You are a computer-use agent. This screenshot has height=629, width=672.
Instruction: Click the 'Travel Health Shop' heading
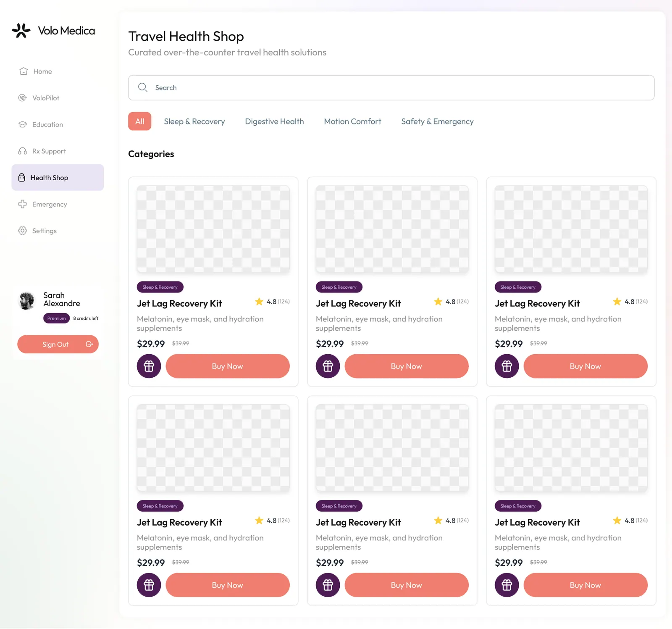[186, 36]
